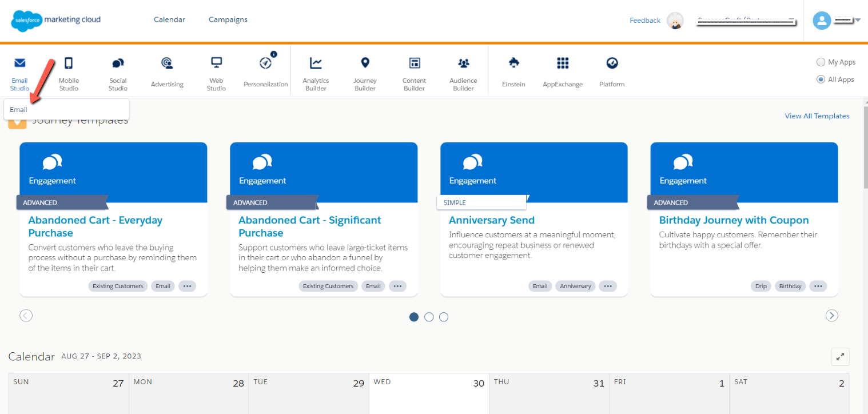Click the Feedback link
The image size is (868, 414).
(645, 21)
